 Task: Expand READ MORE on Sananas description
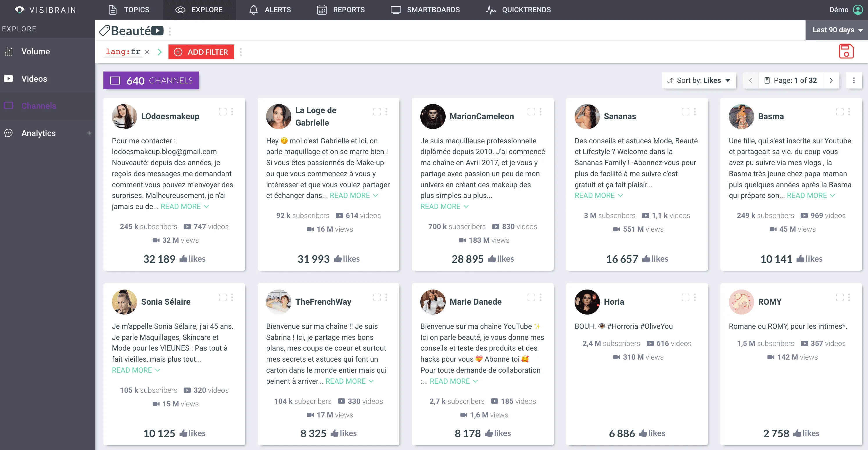click(599, 196)
